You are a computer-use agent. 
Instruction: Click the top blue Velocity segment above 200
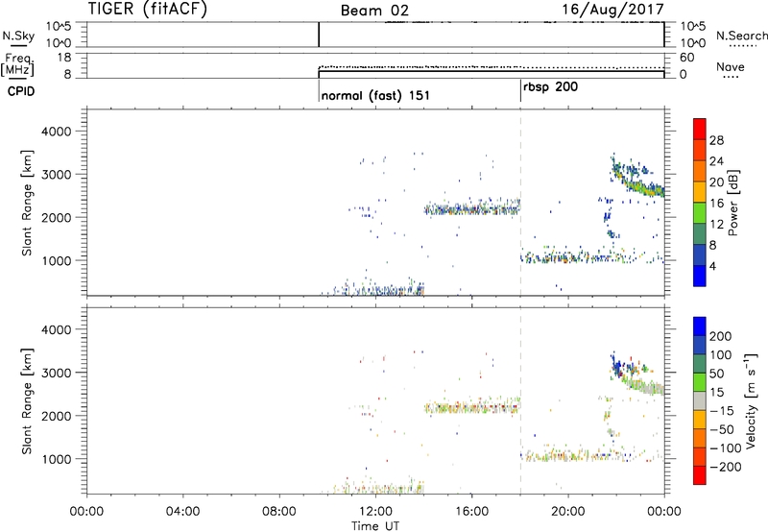[x=700, y=326]
